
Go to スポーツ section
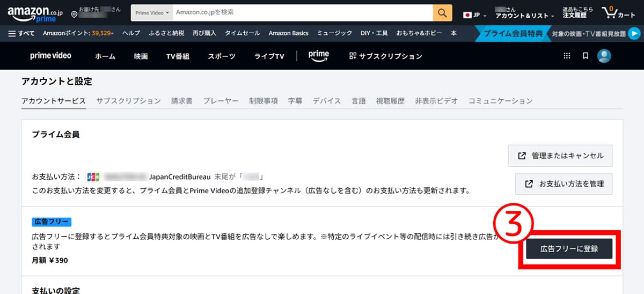(x=222, y=56)
